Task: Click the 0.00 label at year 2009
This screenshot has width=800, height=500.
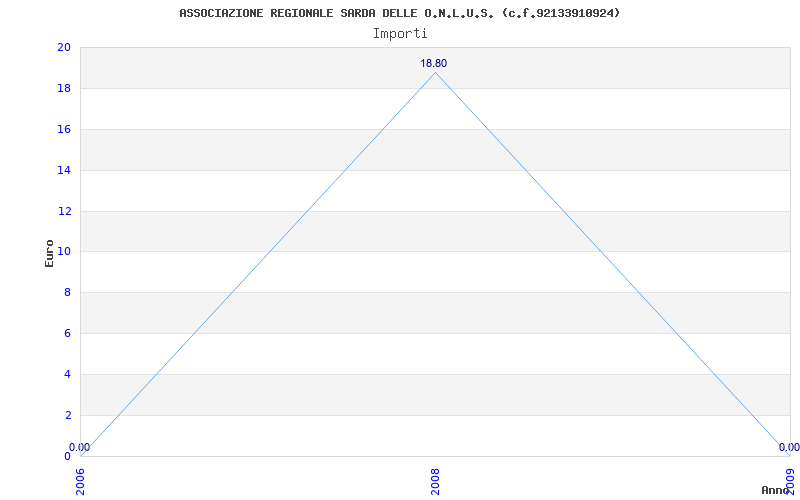Action: tap(789, 447)
